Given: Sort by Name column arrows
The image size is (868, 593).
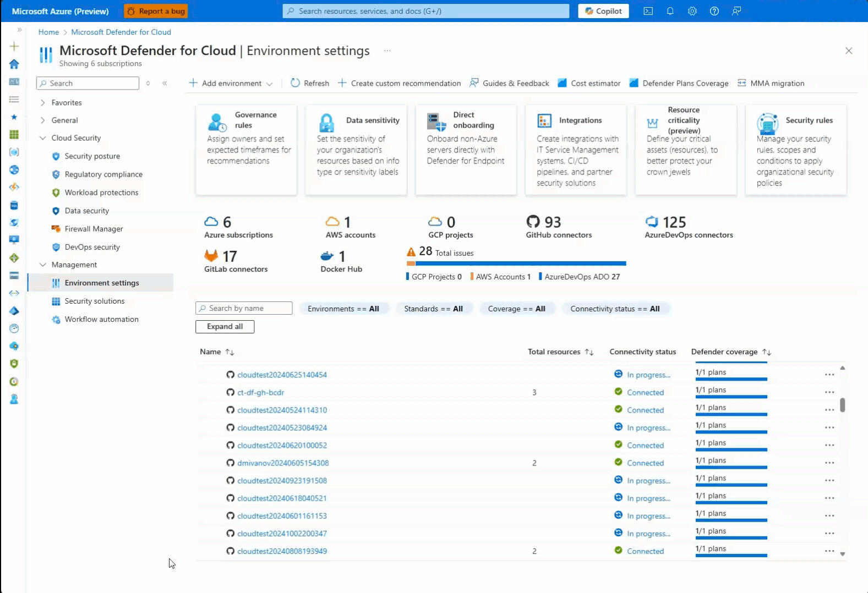Looking at the screenshot, I should click(230, 352).
